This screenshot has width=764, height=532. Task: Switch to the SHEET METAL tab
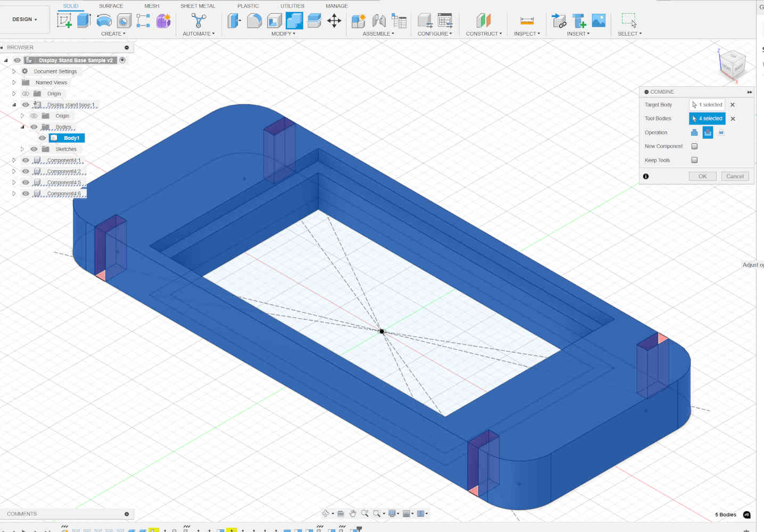pyautogui.click(x=198, y=6)
